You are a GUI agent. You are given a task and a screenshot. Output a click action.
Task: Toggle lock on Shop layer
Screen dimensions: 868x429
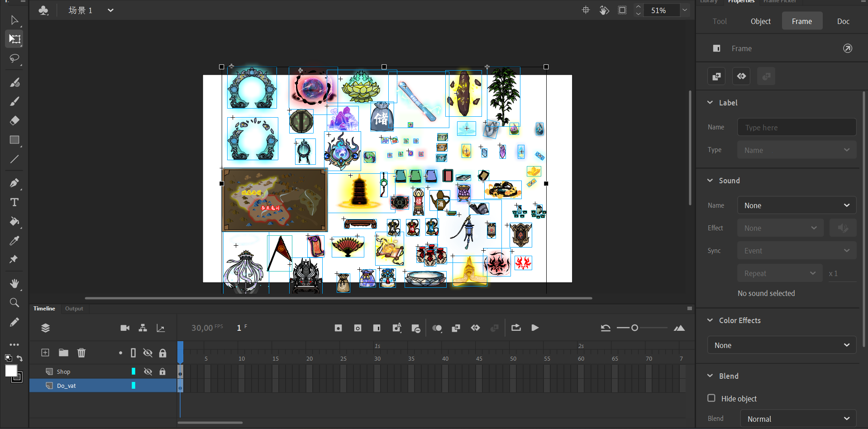pos(162,372)
